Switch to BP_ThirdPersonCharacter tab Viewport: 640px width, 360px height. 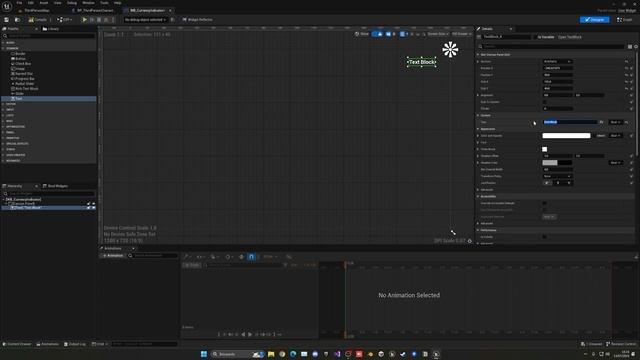click(x=95, y=10)
